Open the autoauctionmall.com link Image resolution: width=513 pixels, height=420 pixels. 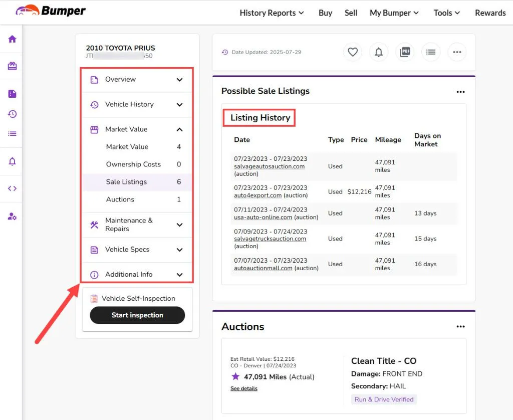coord(263,268)
